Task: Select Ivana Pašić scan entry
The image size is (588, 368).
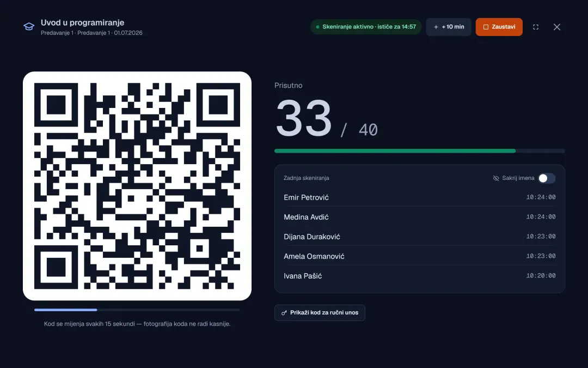Action: (420, 276)
